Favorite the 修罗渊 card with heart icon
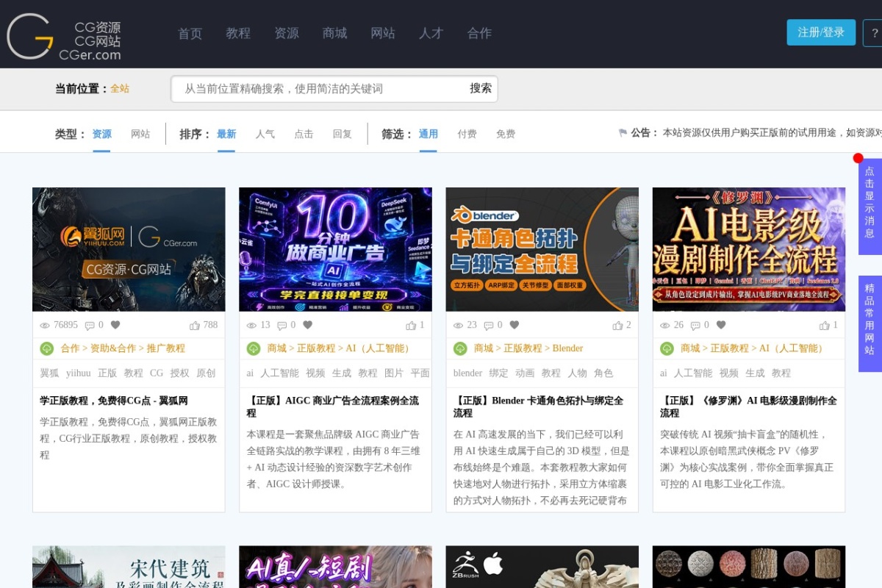 pos(721,325)
